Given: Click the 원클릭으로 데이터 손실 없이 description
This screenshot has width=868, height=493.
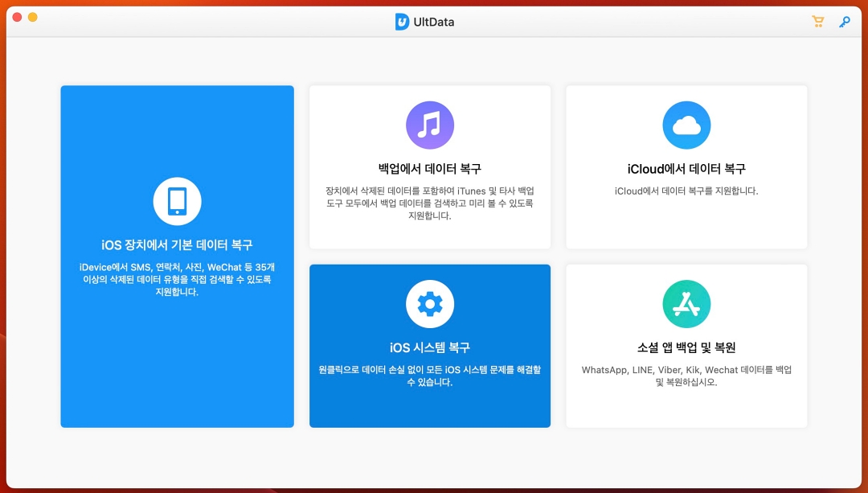Looking at the screenshot, I should click(430, 376).
